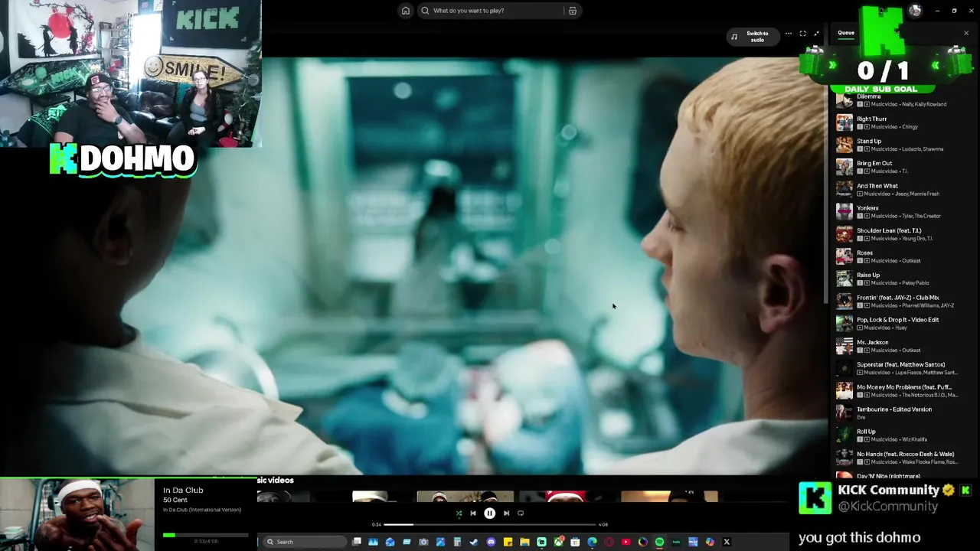Viewport: 980px width, 551px height.
Task: Open the Spotify user profile avatar
Action: pos(915,11)
